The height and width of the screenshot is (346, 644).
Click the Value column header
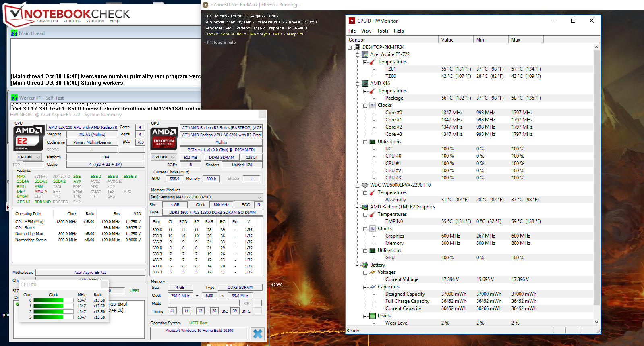(456, 40)
